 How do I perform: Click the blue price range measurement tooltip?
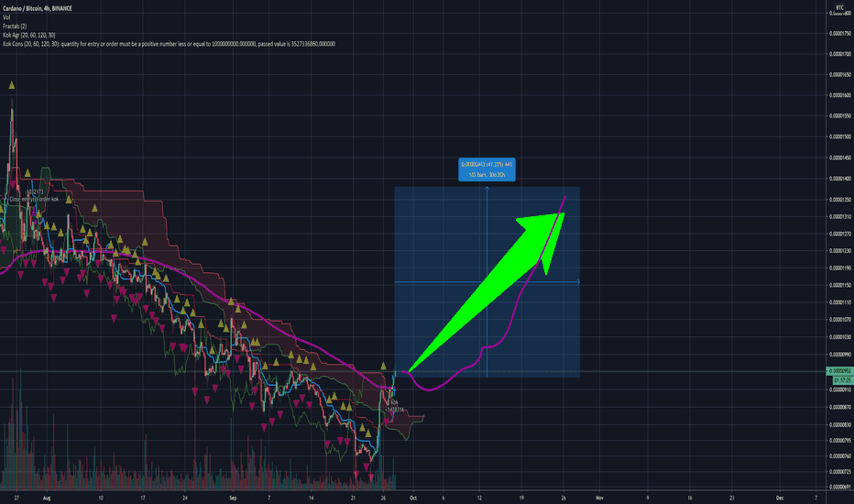pyautogui.click(x=487, y=170)
